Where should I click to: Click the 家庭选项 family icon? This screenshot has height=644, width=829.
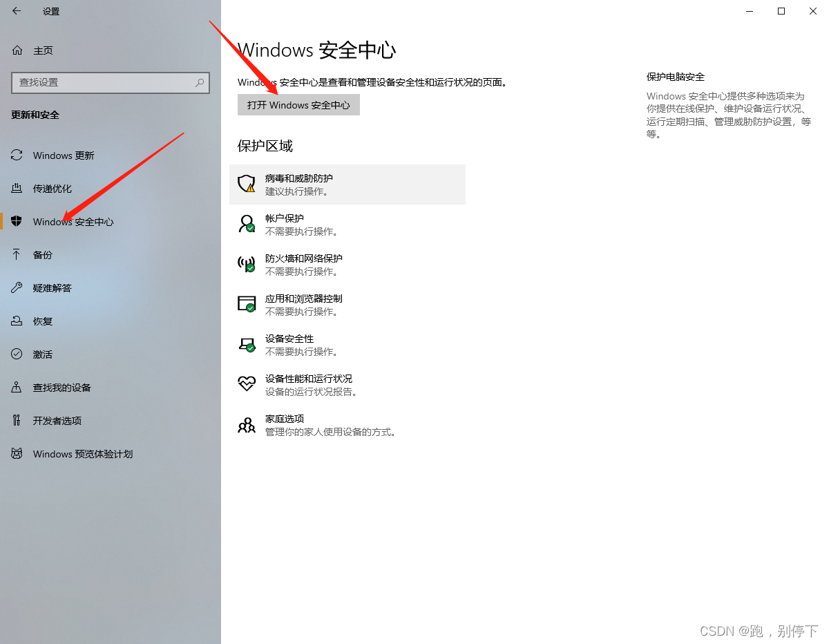[247, 424]
